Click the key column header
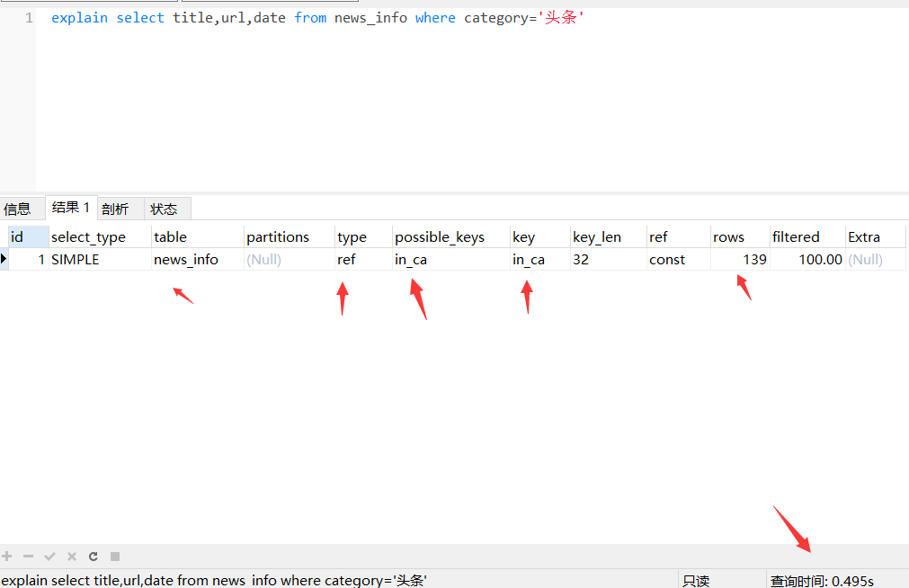 [540, 236]
